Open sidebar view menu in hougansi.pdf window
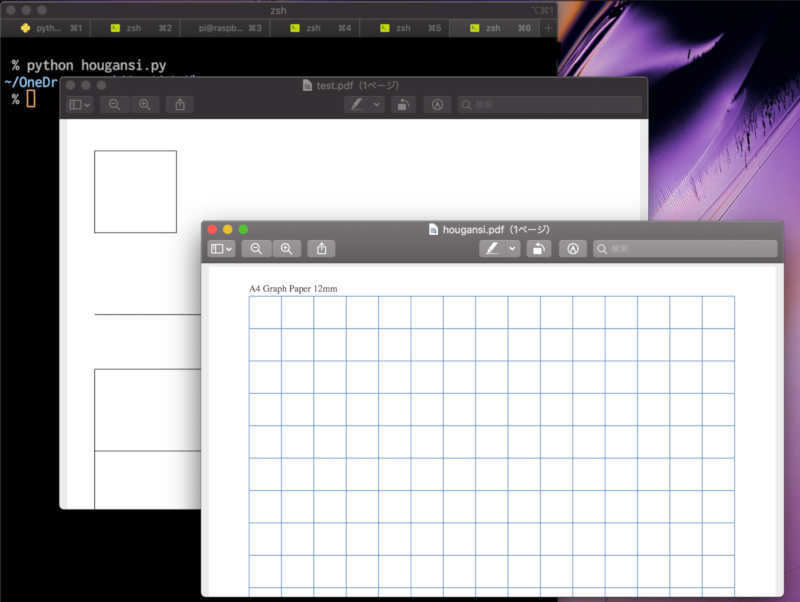 coord(221,248)
